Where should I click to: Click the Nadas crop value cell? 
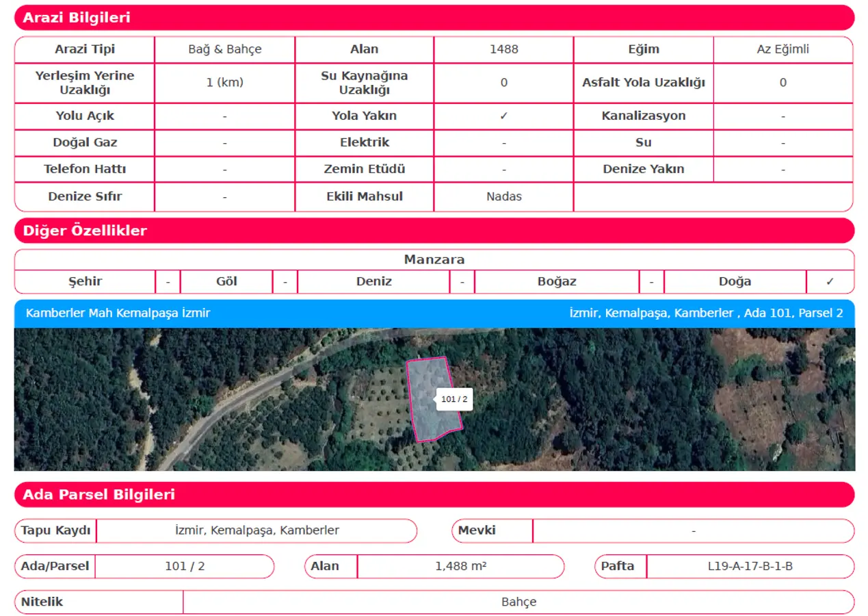[x=503, y=197]
